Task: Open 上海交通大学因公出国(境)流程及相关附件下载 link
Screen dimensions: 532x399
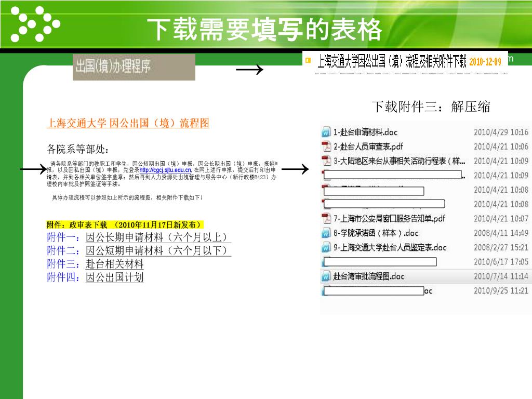Action: 392,61
